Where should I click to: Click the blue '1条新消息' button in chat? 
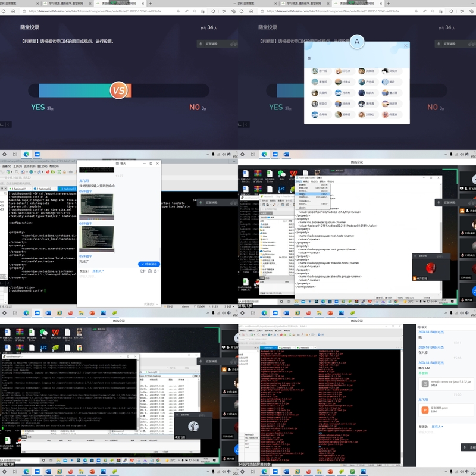148,264
